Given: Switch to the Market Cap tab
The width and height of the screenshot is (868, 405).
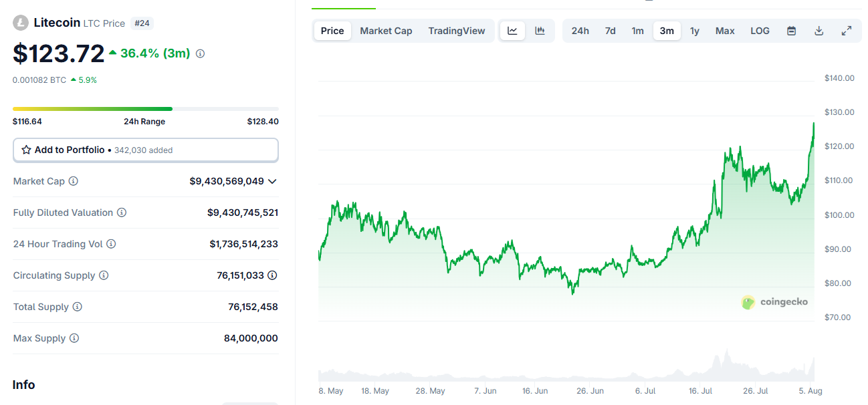Looking at the screenshot, I should [x=386, y=31].
